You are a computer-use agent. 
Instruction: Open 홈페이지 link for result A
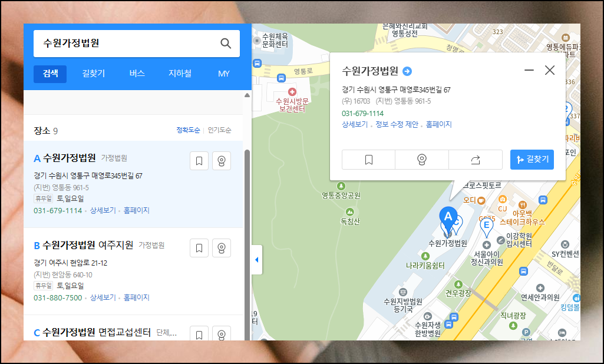[136, 211]
